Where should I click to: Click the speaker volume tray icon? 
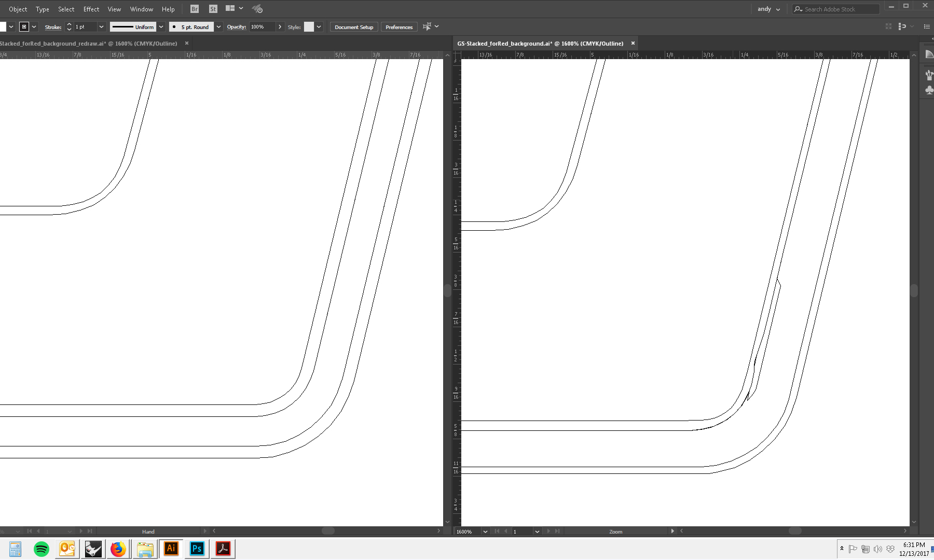coord(878,549)
